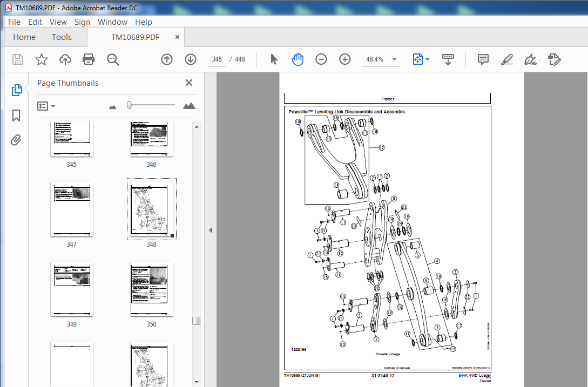Click the Save file icon
This screenshot has width=588, height=387.
point(18,59)
